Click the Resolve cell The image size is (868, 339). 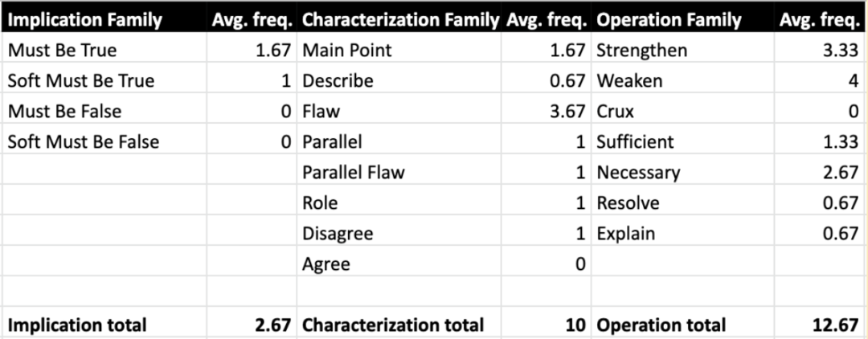[628, 203]
